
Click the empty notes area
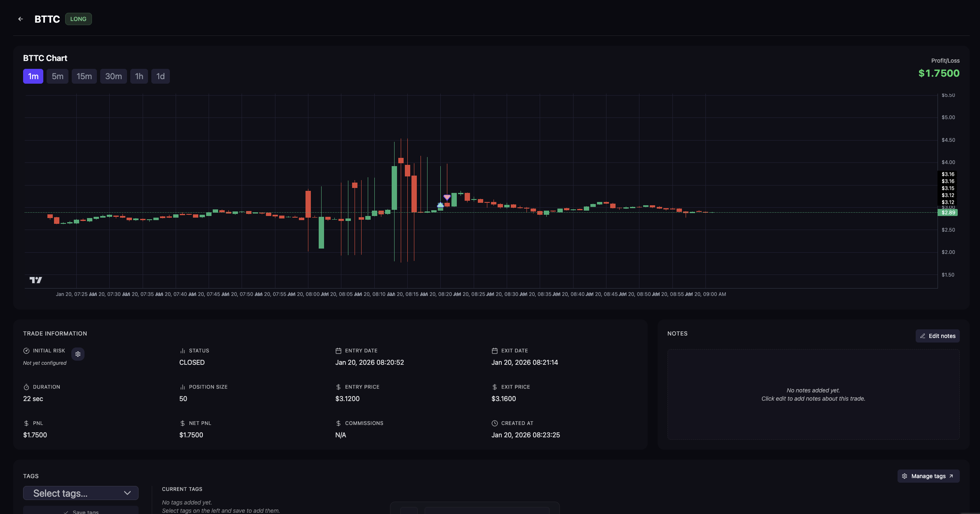click(813, 394)
